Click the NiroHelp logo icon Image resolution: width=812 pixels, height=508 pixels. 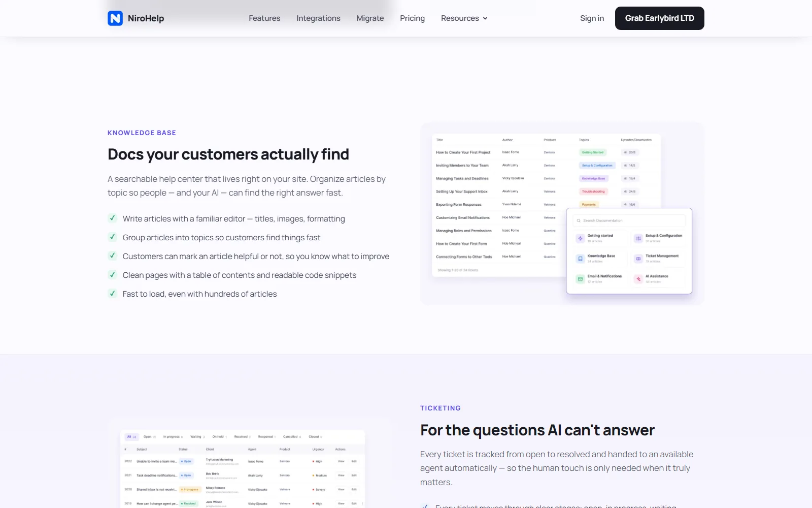click(115, 18)
